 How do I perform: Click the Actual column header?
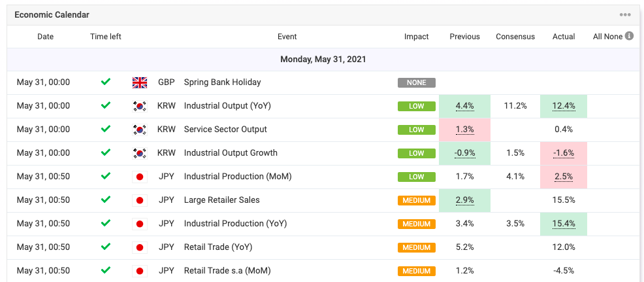[564, 37]
